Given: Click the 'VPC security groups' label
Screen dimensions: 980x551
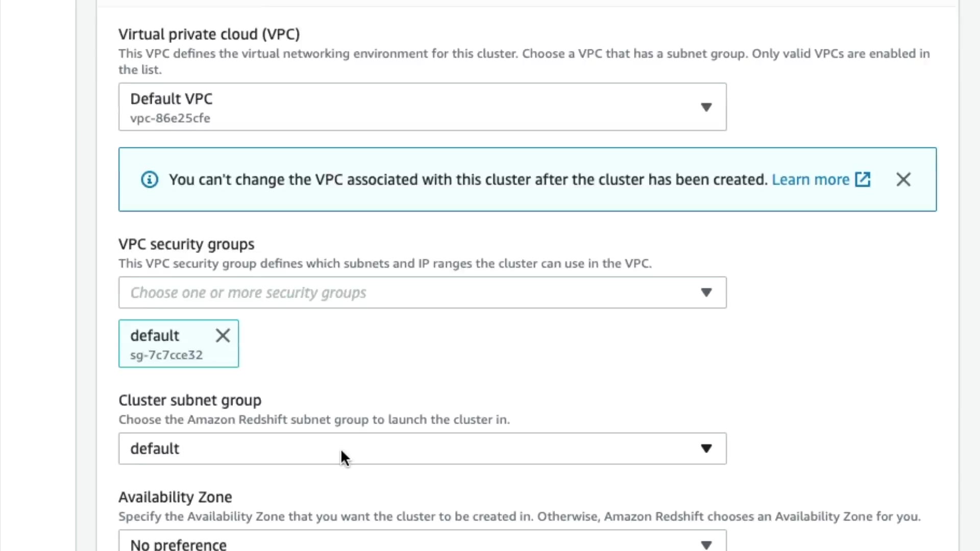Looking at the screenshot, I should pyautogui.click(x=186, y=244).
